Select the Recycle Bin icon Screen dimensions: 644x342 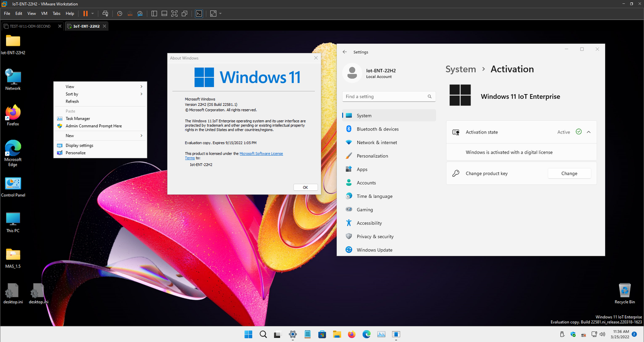624,293
